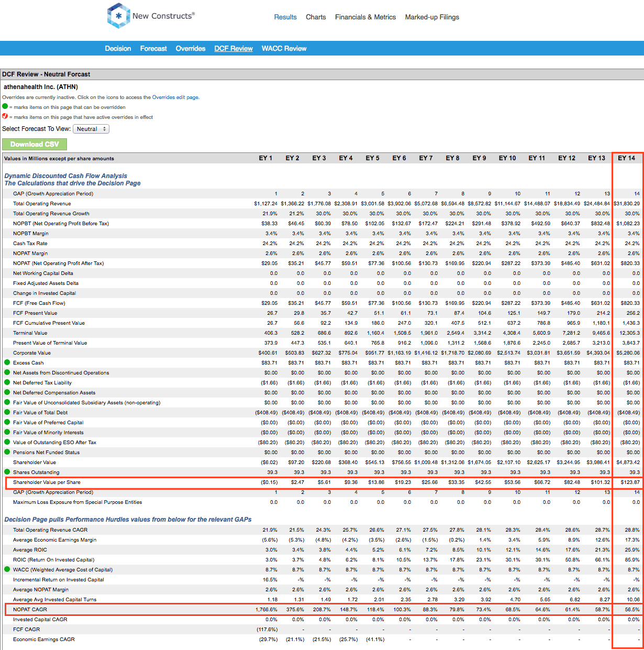Click the athenahealth Inc. (ATHN) title
The height and width of the screenshot is (650, 644).
click(41, 87)
